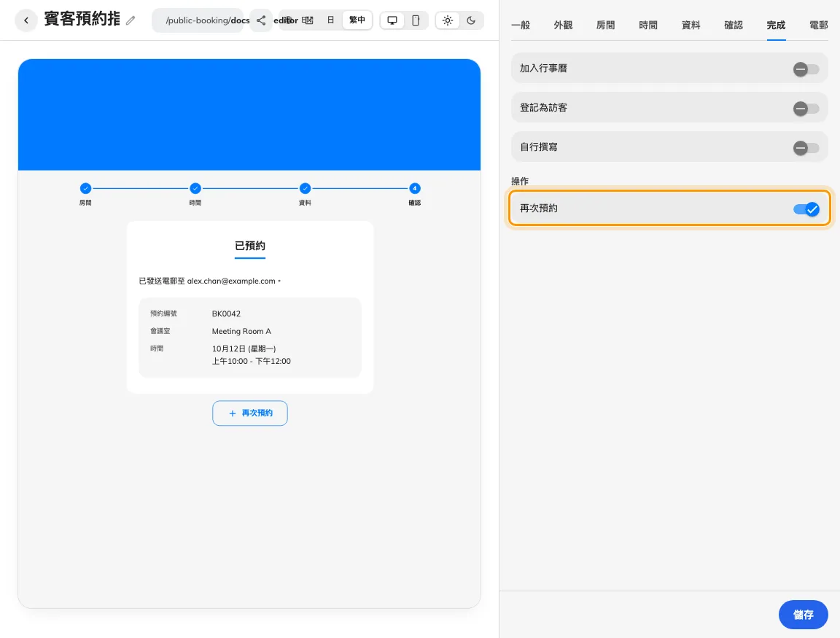
Task: Enable the 加入行事曆 toggle
Action: click(806, 69)
